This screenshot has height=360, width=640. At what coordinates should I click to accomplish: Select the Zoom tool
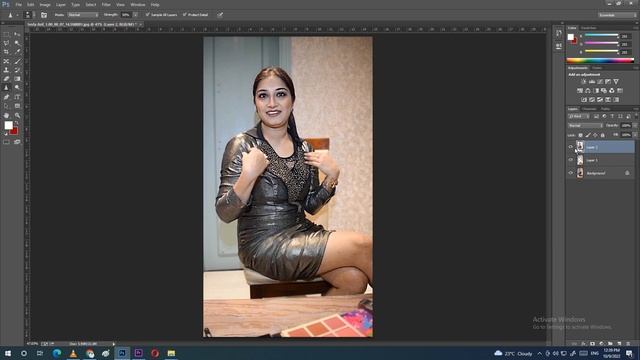pos(17,116)
